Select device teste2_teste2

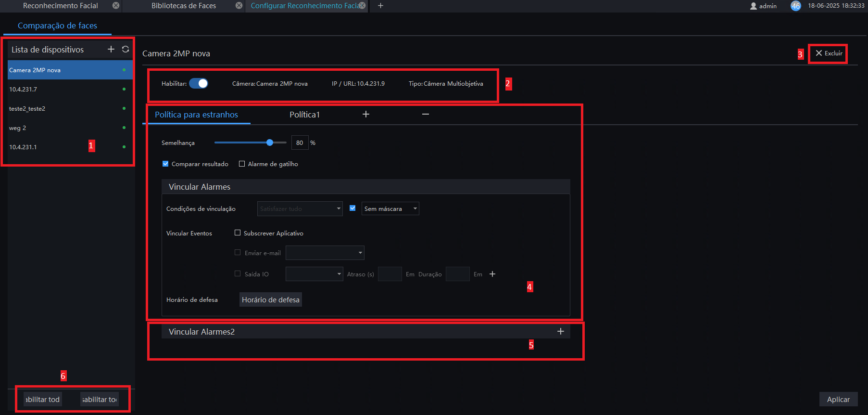tap(70, 108)
